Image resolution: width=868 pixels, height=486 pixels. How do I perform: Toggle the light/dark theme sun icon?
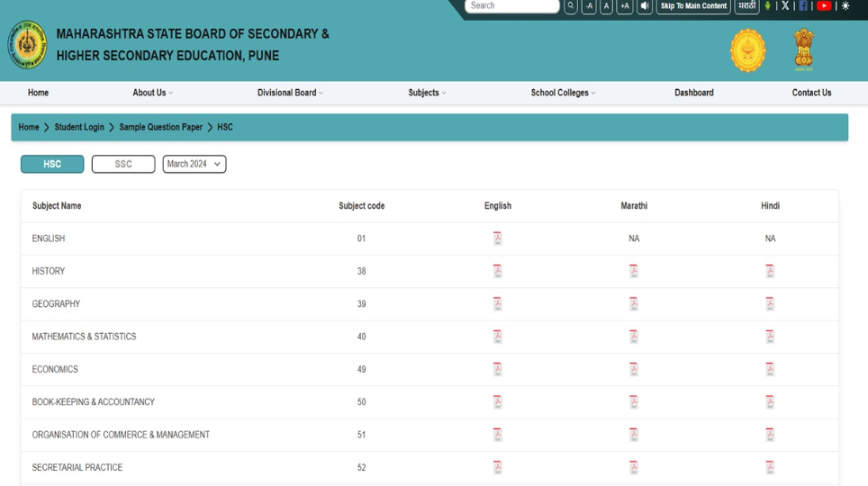click(845, 6)
